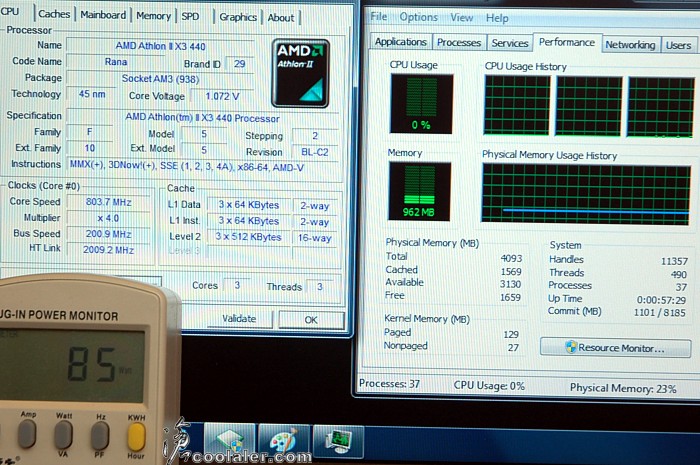The image size is (700, 465).
Task: Open the SPD tab in CPU-Z
Action: (x=190, y=17)
